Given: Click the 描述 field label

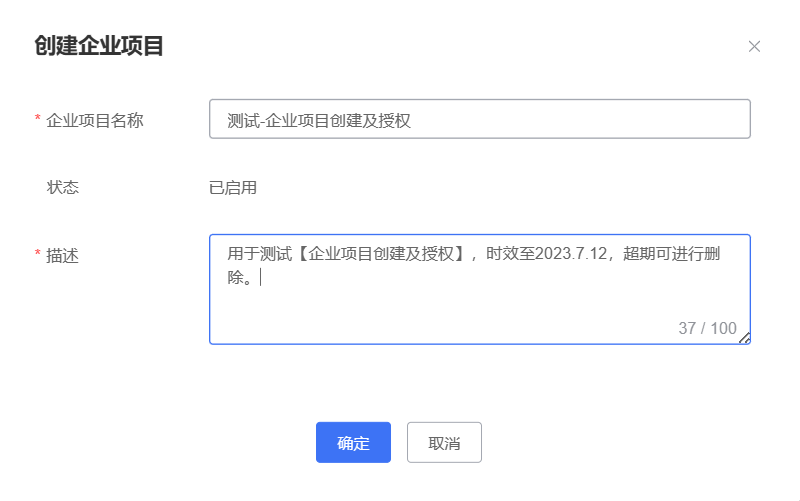Looking at the screenshot, I should tap(63, 256).
